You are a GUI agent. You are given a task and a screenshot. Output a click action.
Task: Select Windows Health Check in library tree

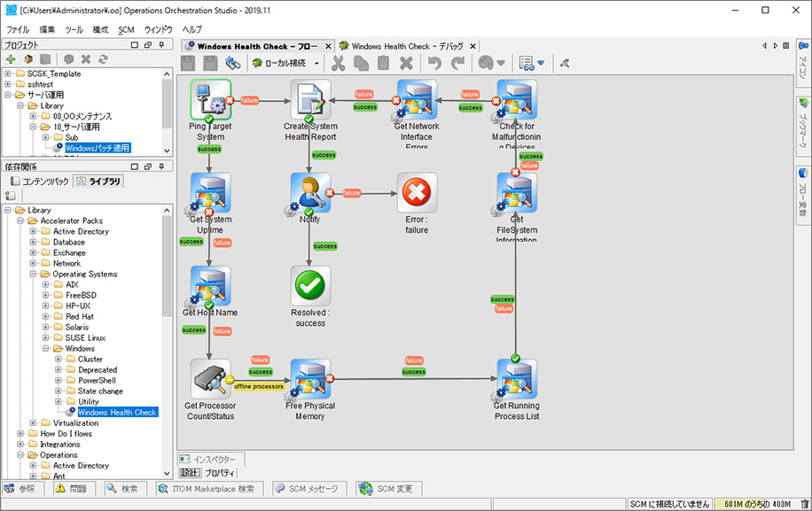[x=117, y=413]
